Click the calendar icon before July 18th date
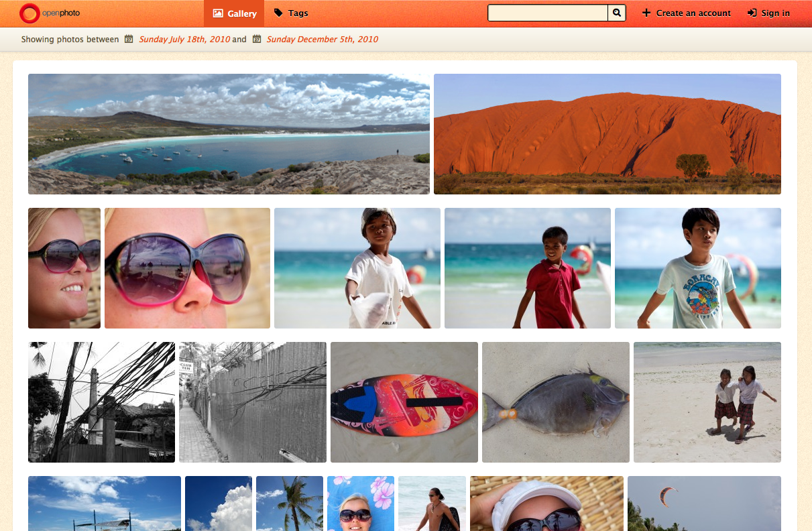 (129, 39)
